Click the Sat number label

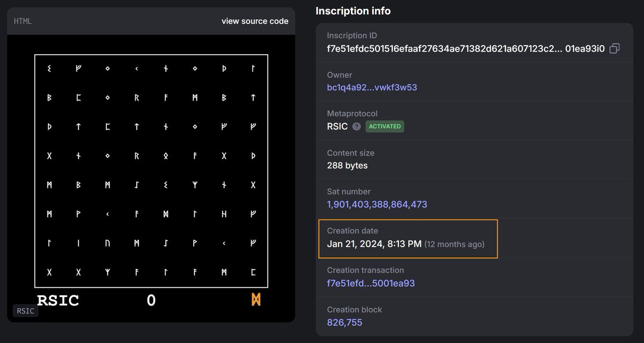point(349,191)
